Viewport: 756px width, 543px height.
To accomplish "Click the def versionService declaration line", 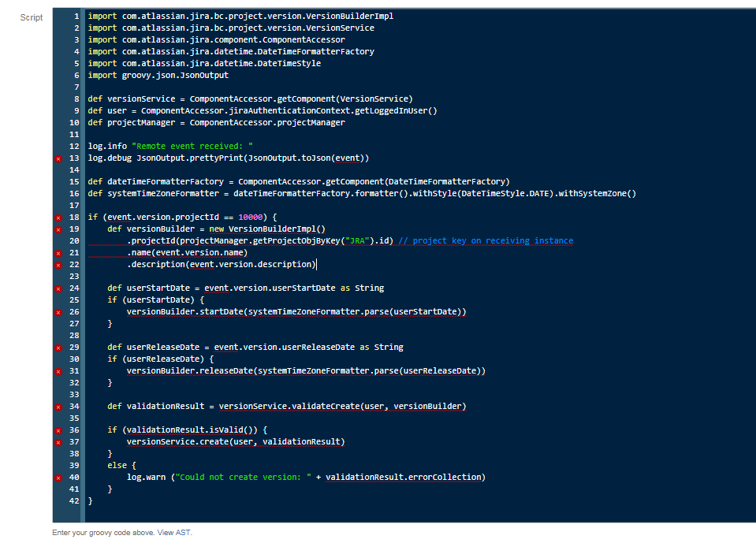I will coord(250,99).
